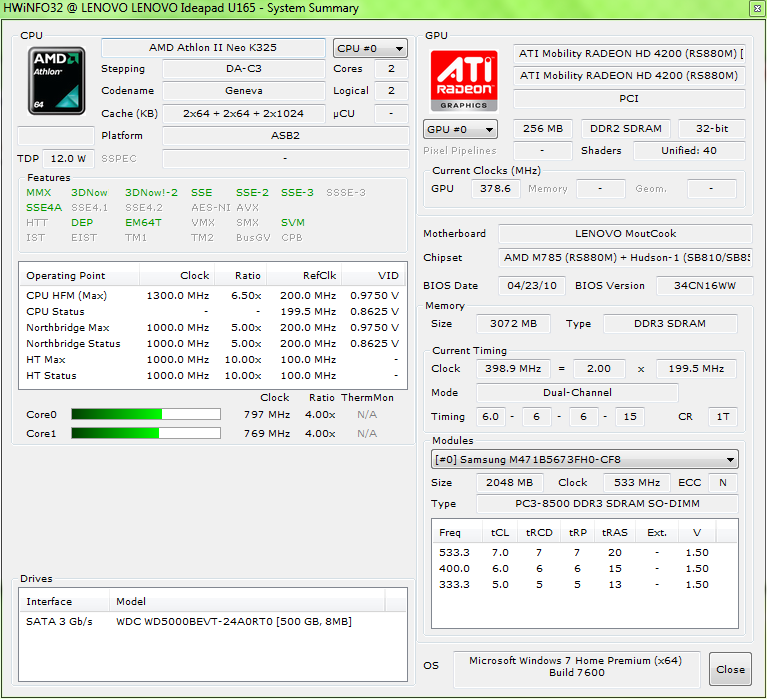Click the Core0 usage bar
767x699 pixels.
click(145, 414)
